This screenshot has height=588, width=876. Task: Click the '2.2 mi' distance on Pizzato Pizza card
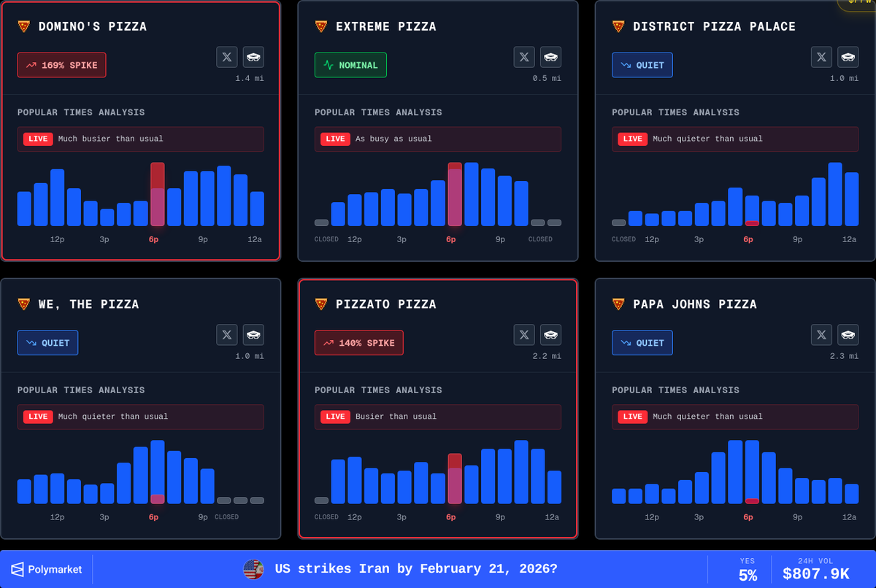click(547, 356)
